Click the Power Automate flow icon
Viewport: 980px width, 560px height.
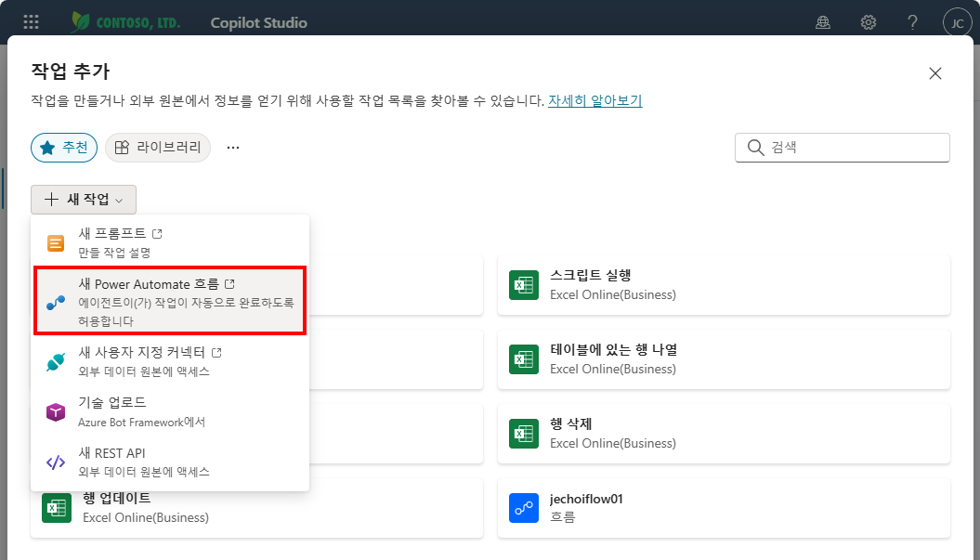[56, 303]
